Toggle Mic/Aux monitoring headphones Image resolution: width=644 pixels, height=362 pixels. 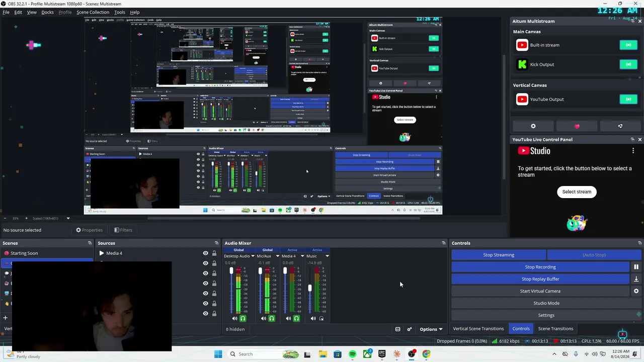pyautogui.click(x=272, y=318)
